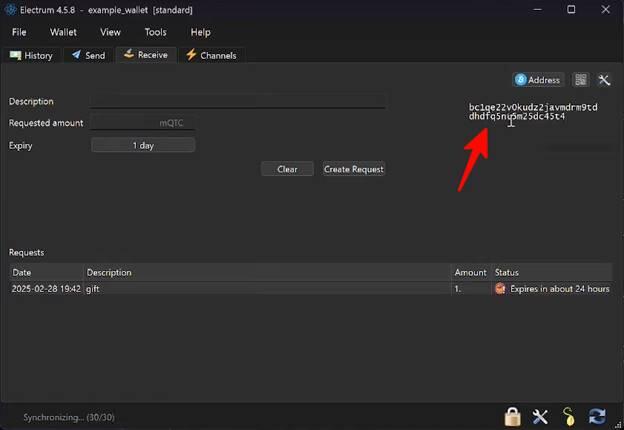
Task: Click the padlock password icon
Action: click(x=513, y=416)
